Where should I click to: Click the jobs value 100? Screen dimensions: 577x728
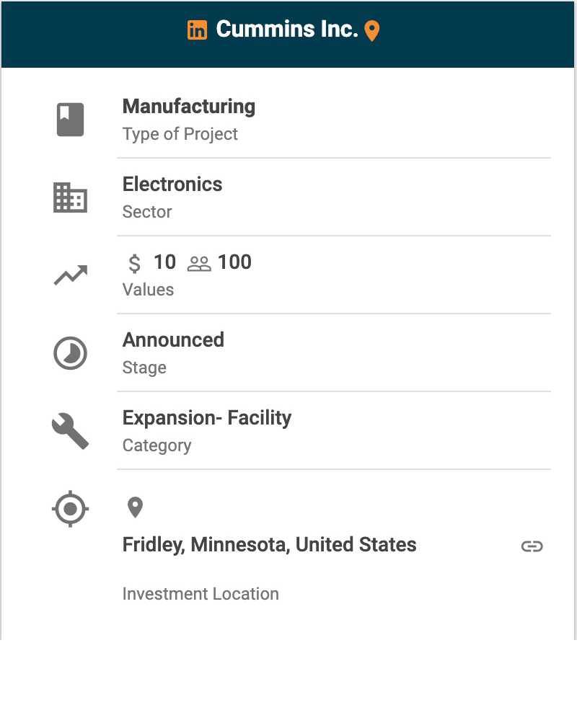tap(234, 262)
